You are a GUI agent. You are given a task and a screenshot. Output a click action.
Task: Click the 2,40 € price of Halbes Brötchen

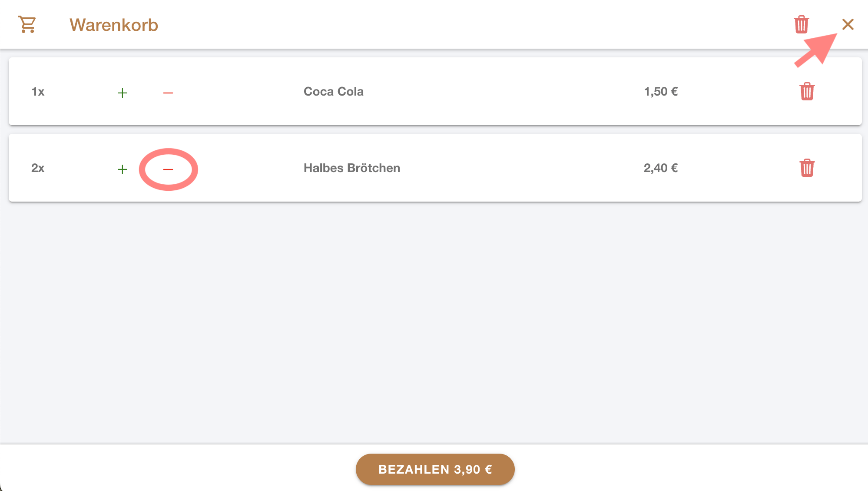pos(660,168)
